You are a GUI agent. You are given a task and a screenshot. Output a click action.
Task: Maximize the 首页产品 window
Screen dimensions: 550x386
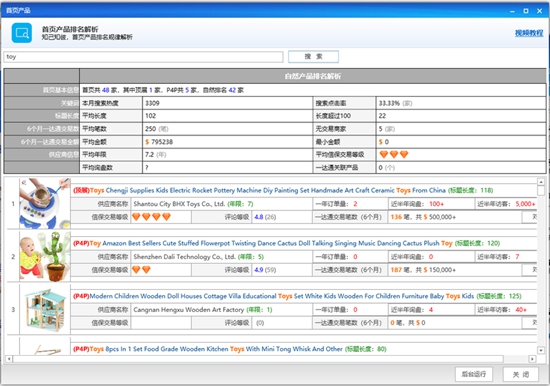[x=526, y=11]
